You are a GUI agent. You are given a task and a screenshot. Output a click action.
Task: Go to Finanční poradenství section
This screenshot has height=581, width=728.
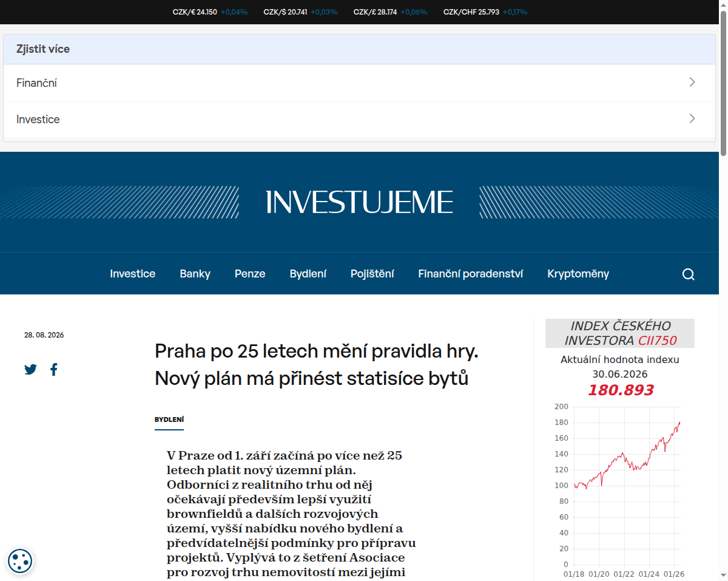click(x=470, y=274)
